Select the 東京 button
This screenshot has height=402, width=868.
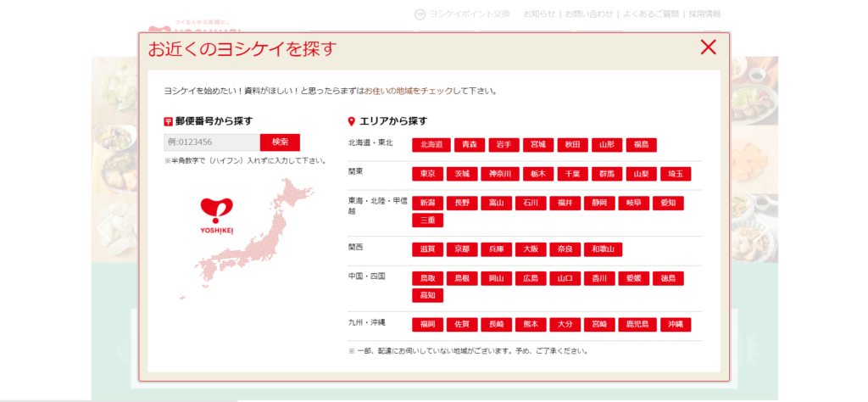427,174
